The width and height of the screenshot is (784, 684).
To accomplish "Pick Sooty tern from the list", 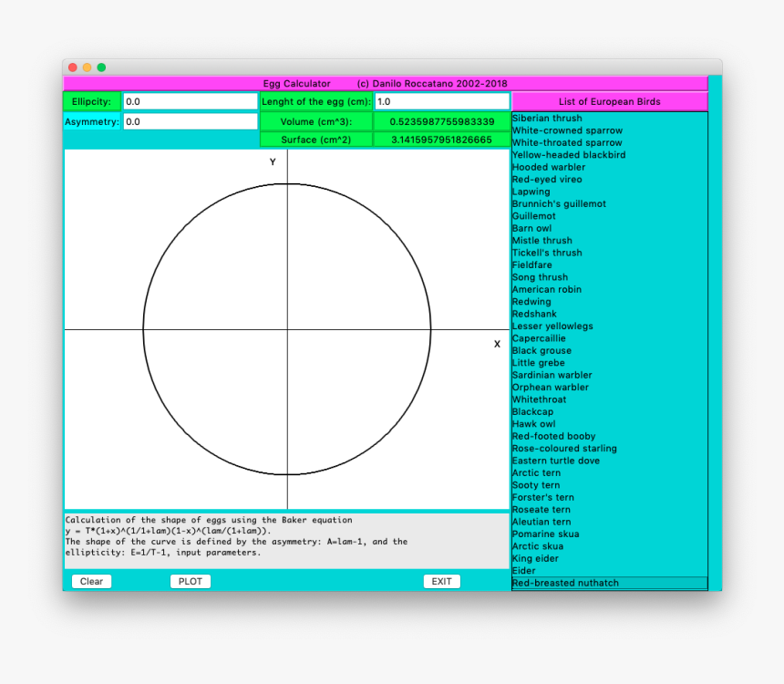I will pyautogui.click(x=610, y=485).
